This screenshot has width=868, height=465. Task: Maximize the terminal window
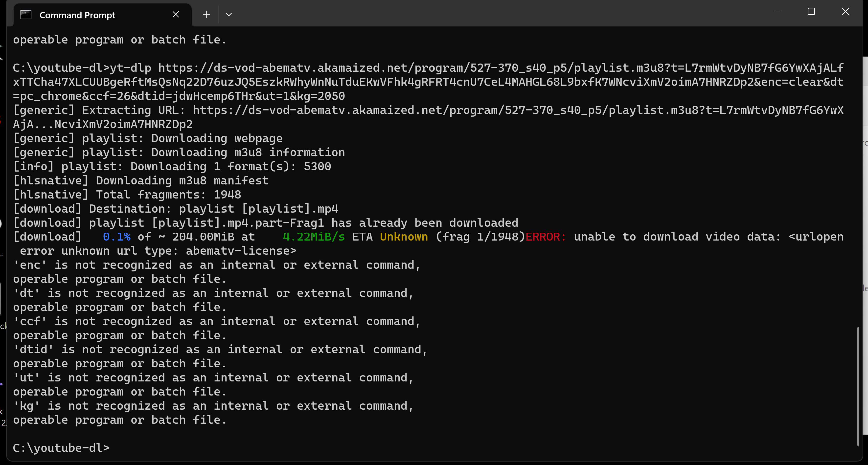coord(811,11)
